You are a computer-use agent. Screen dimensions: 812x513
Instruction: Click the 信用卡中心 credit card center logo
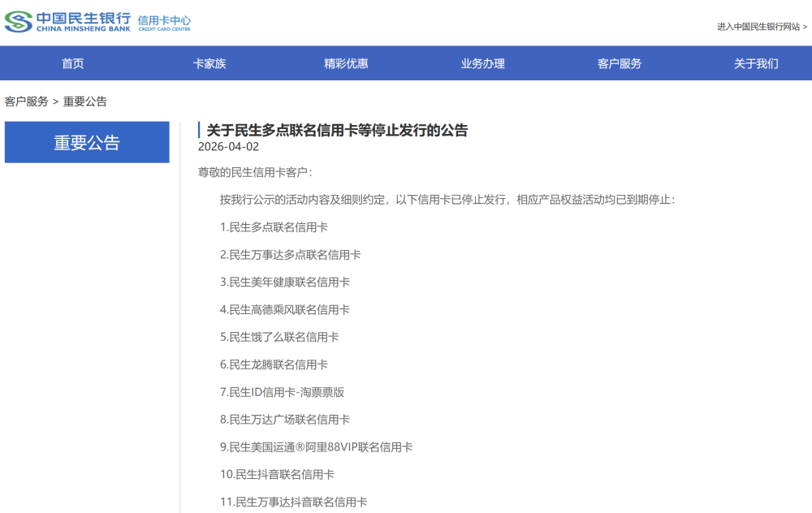pos(162,22)
